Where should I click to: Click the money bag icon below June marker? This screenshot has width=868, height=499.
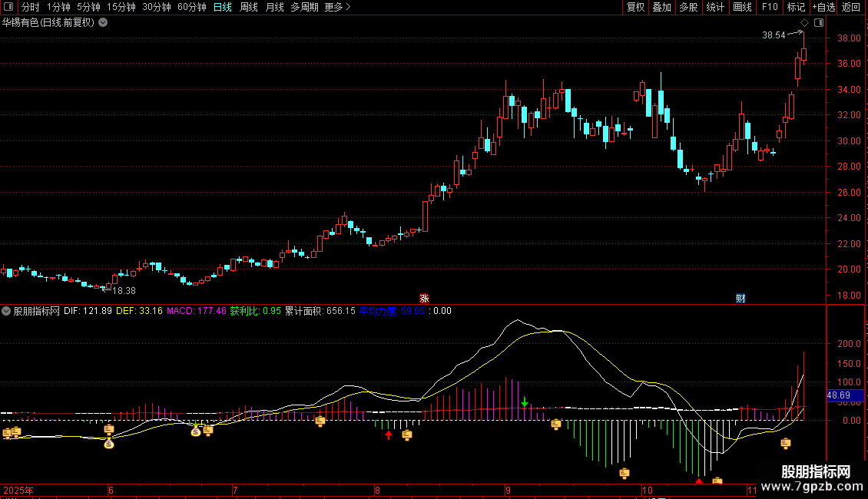[109, 444]
